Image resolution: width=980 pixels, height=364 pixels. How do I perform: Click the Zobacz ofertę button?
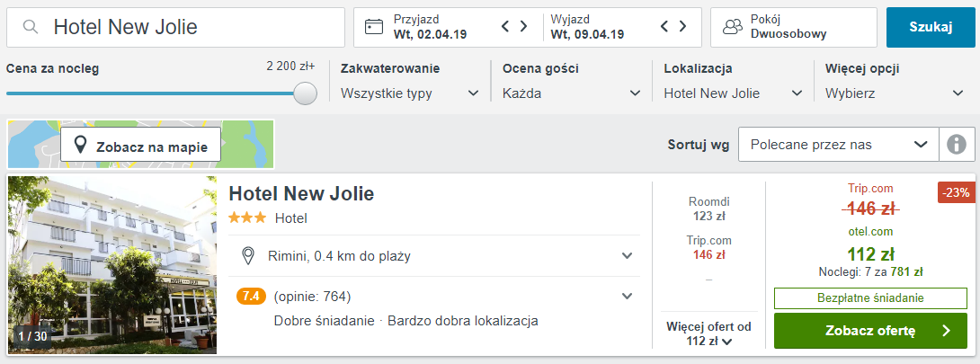[x=870, y=331]
